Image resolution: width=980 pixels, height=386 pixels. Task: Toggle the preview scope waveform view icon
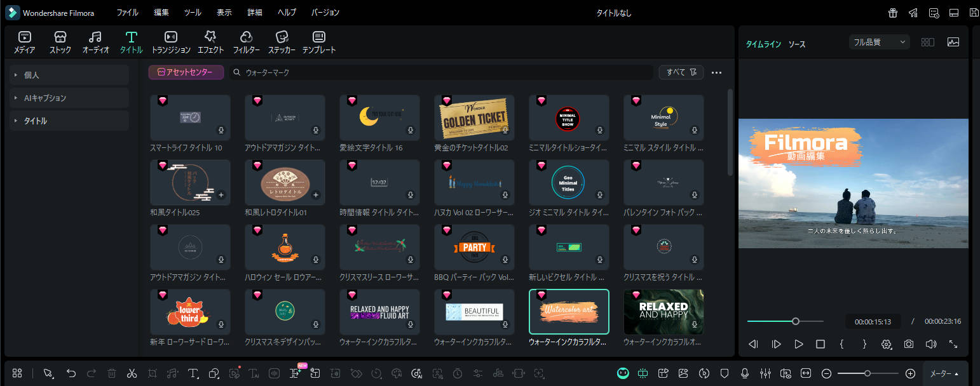953,42
